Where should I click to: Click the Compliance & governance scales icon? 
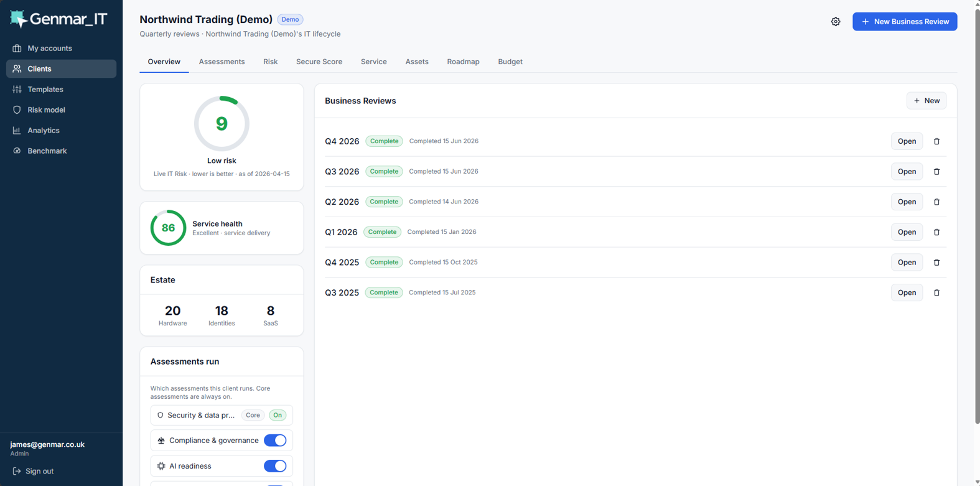click(x=161, y=441)
